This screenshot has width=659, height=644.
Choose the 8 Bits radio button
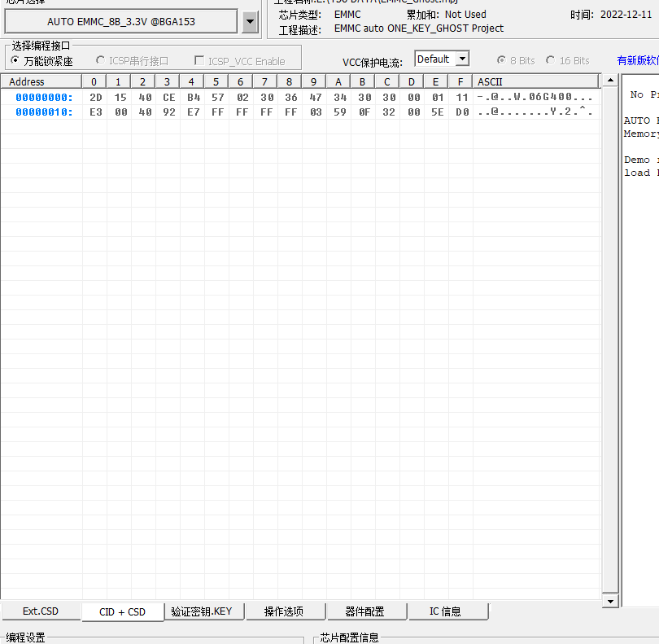pyautogui.click(x=502, y=61)
